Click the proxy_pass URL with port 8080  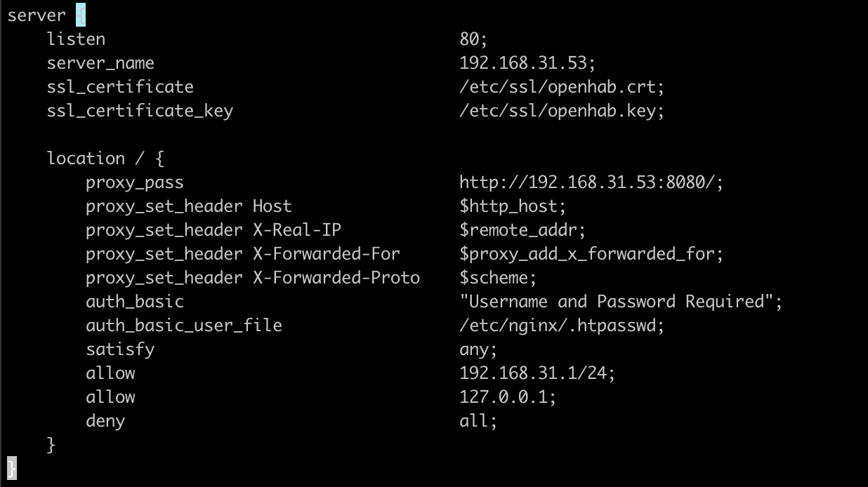[591, 182]
